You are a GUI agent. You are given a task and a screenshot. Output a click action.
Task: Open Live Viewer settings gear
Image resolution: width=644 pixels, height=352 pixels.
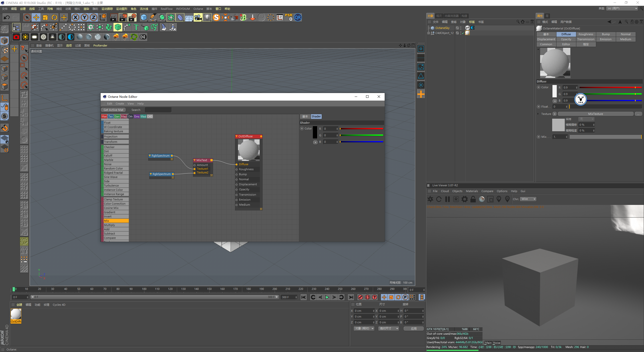(x=465, y=199)
